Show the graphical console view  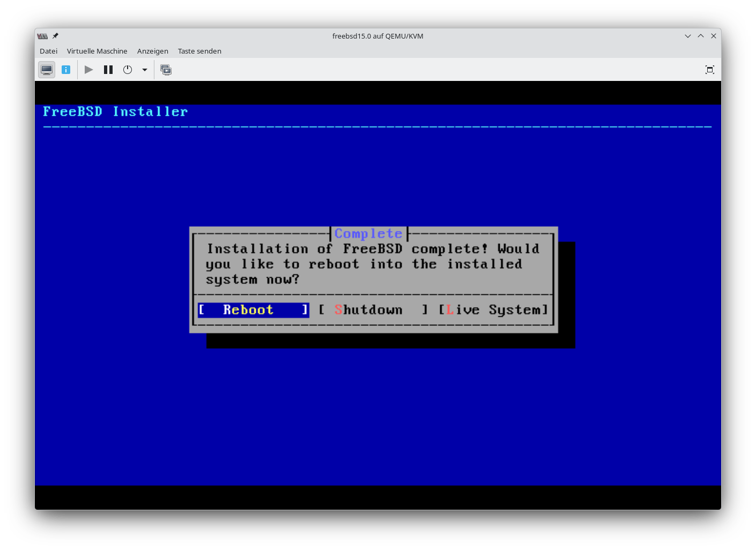(47, 70)
